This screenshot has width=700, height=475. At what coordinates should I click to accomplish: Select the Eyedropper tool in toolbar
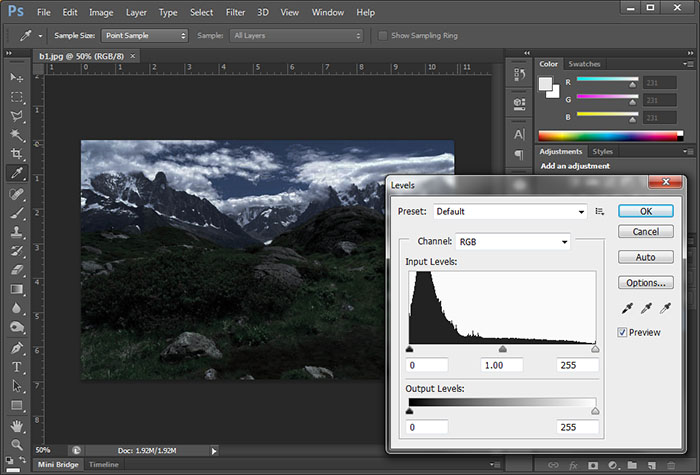17,173
